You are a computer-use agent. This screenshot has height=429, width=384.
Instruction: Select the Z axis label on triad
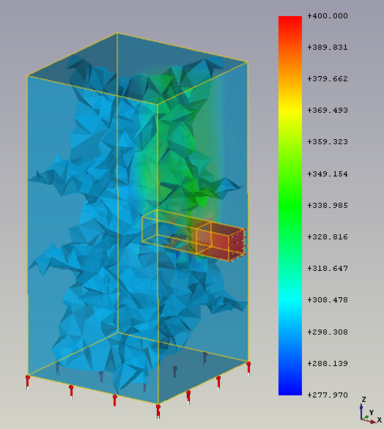tap(364, 399)
